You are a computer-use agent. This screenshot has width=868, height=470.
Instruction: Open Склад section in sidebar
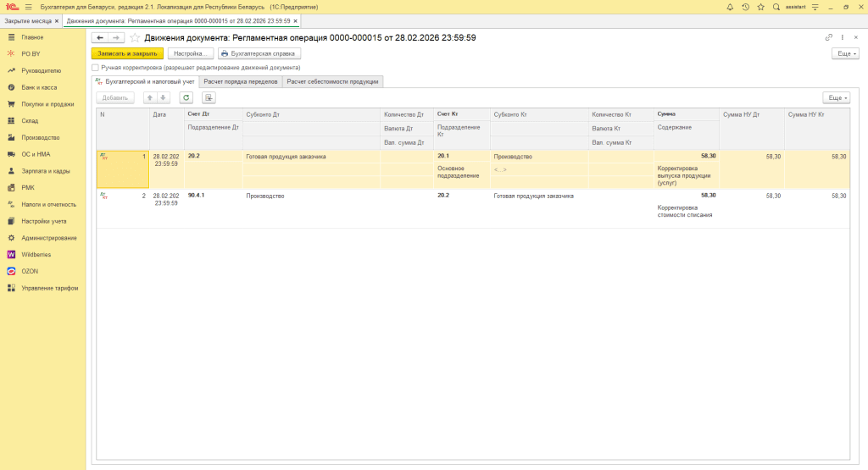click(30, 121)
